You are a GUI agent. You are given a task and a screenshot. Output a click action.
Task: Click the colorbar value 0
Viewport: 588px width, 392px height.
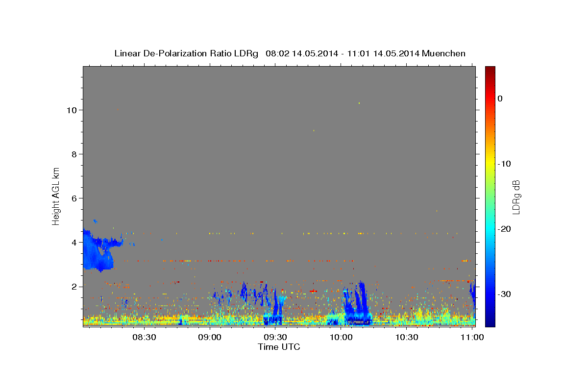[x=500, y=98]
